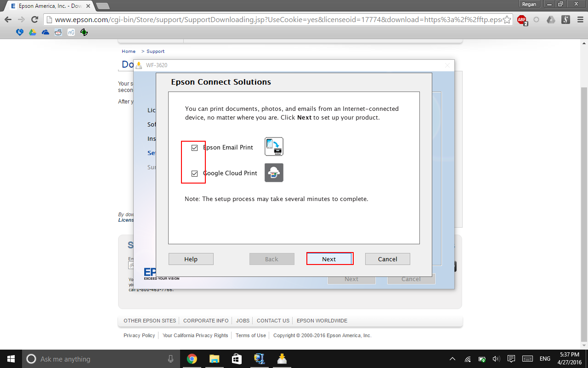Uncheck the Google Cloud Print checkbox
Viewport: 588px width, 368px height.
click(x=194, y=173)
